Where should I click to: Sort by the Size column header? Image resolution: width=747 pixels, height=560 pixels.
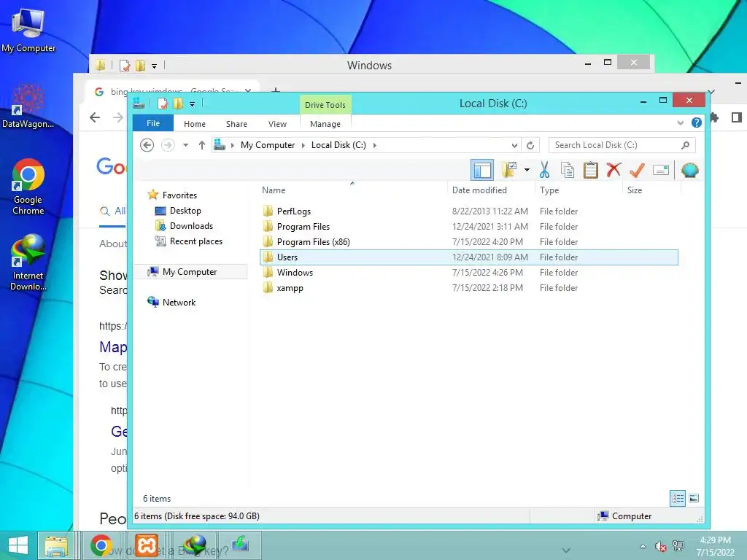tap(635, 190)
